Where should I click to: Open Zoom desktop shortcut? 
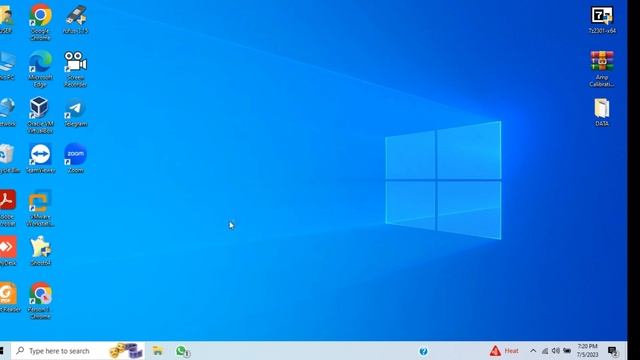pos(76,159)
